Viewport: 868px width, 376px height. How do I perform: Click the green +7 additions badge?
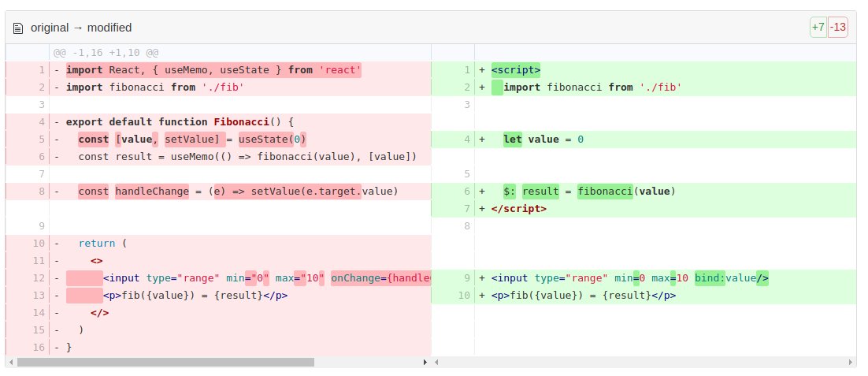coord(818,27)
